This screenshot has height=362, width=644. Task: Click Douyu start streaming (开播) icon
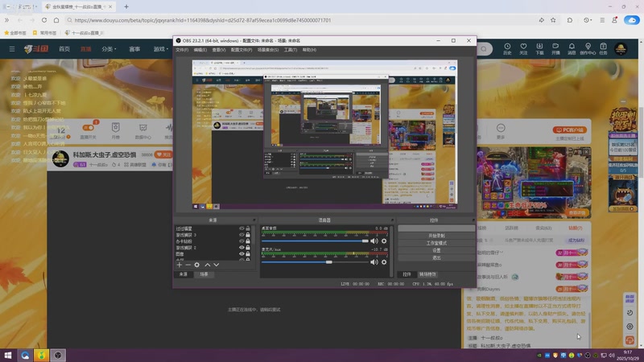[x=555, y=49]
